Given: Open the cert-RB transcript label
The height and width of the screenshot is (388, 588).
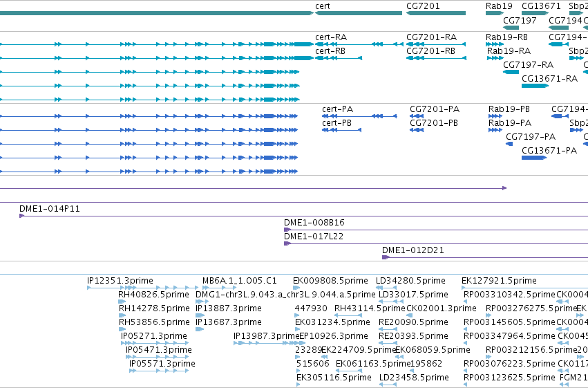Looking at the screenshot, I should pos(330,51).
